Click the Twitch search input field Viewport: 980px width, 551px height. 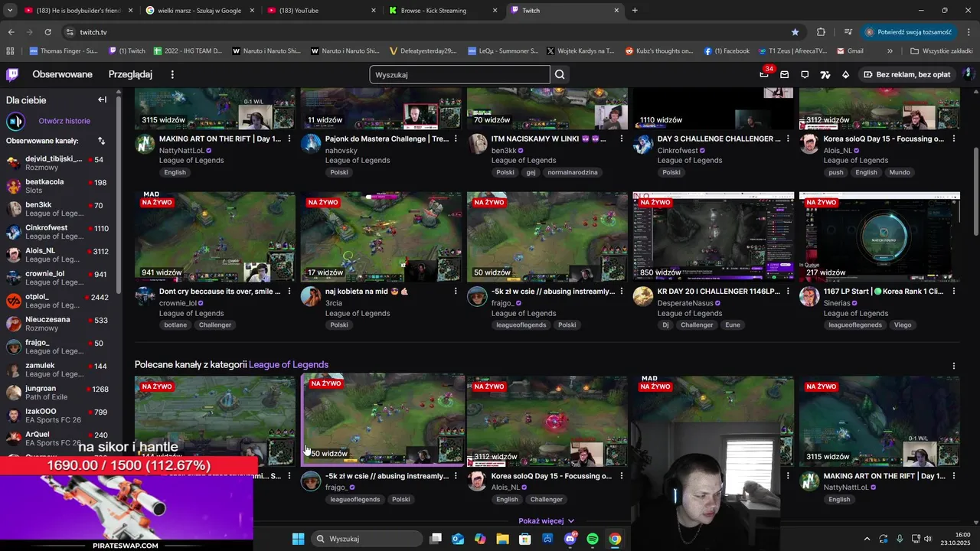459,74
